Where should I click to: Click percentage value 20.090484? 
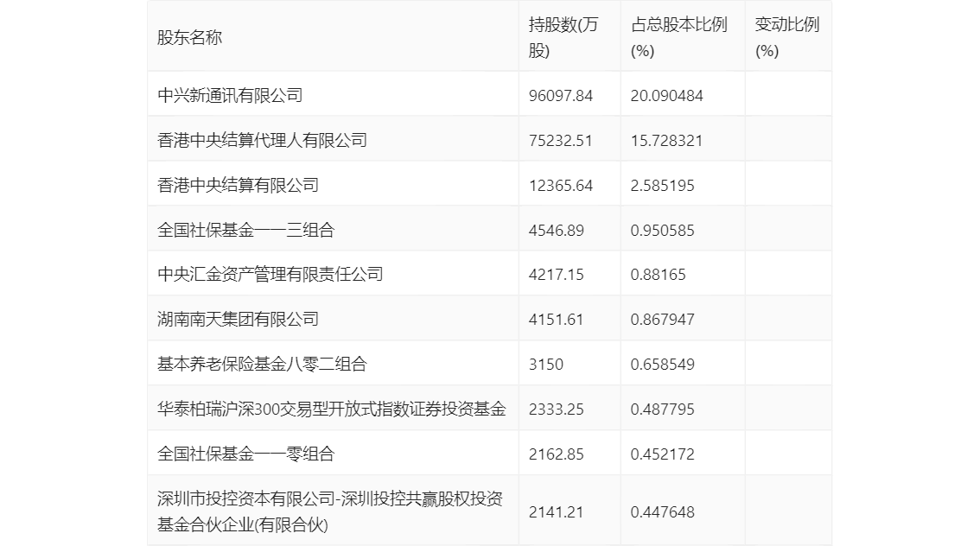[667, 96]
